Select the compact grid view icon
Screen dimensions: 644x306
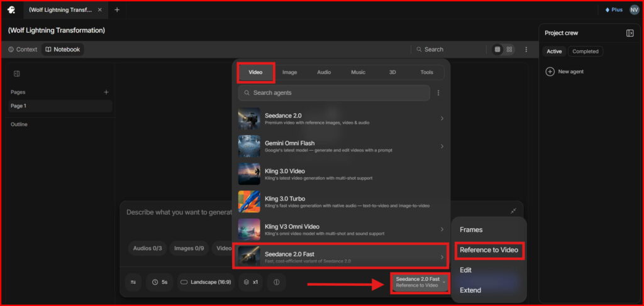click(497, 49)
